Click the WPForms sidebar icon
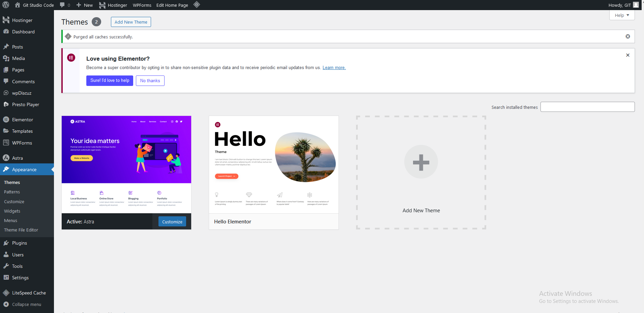The image size is (644, 313). pyautogui.click(x=6, y=143)
